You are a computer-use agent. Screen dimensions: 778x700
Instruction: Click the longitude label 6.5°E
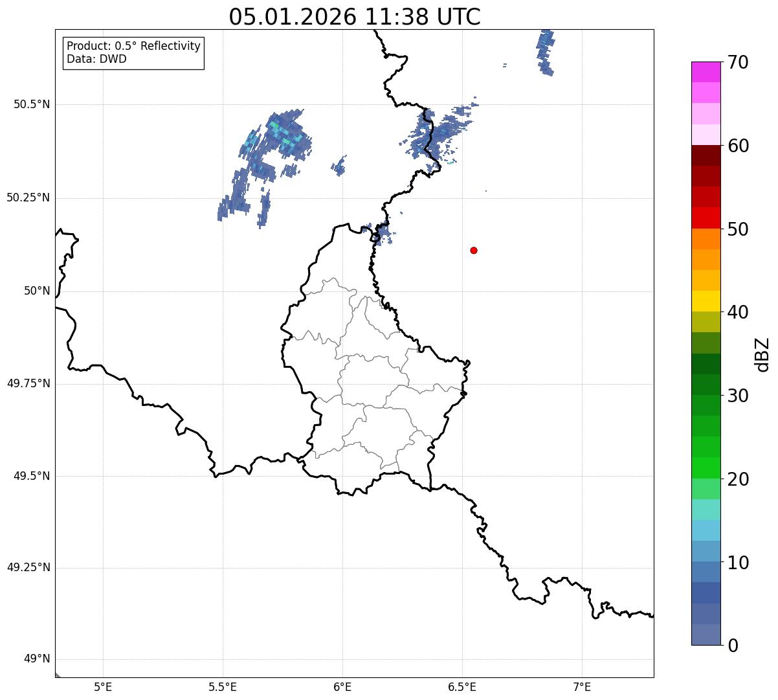(x=462, y=686)
